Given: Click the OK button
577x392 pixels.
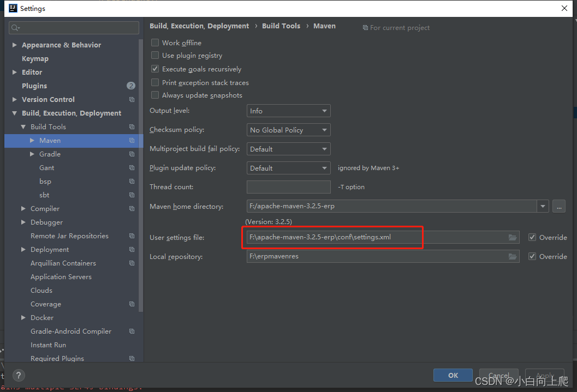Looking at the screenshot, I should click(x=453, y=375).
